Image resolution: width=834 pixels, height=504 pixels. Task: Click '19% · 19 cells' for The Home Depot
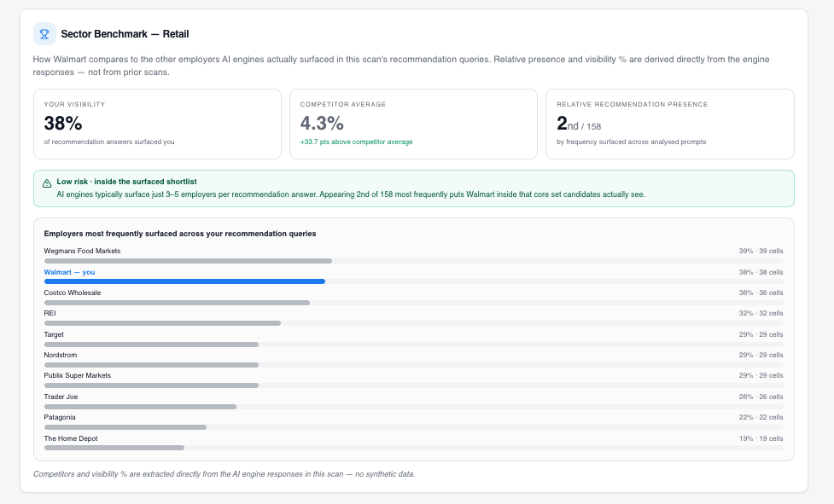point(761,438)
